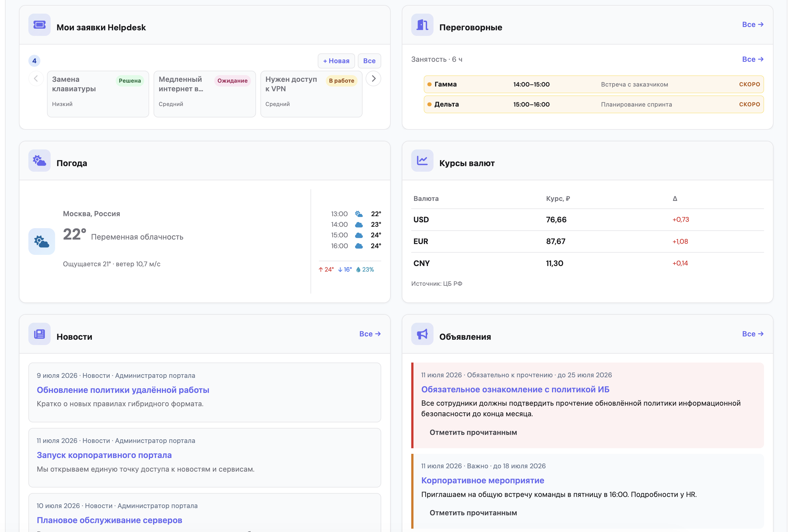The image size is (793, 532).
Task: Open announcement Обязательное ознакомление с политикой ИБ
Action: click(x=515, y=390)
